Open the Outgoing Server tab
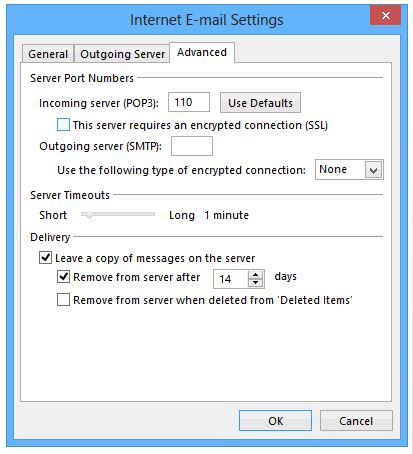The width and height of the screenshot is (413, 454). pyautogui.click(x=122, y=54)
